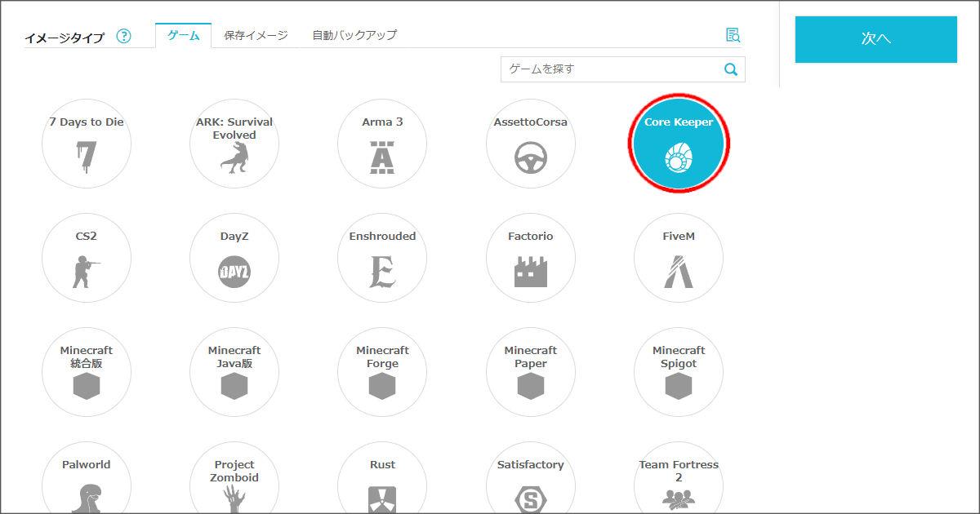Pick the Minecraft Paper image
Screen dimensions: 980x514
click(531, 372)
